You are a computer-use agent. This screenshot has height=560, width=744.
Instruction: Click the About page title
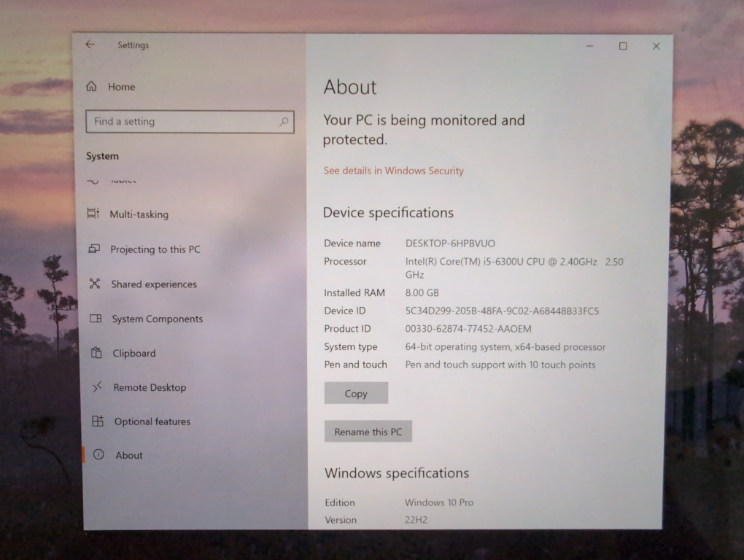pyautogui.click(x=350, y=87)
